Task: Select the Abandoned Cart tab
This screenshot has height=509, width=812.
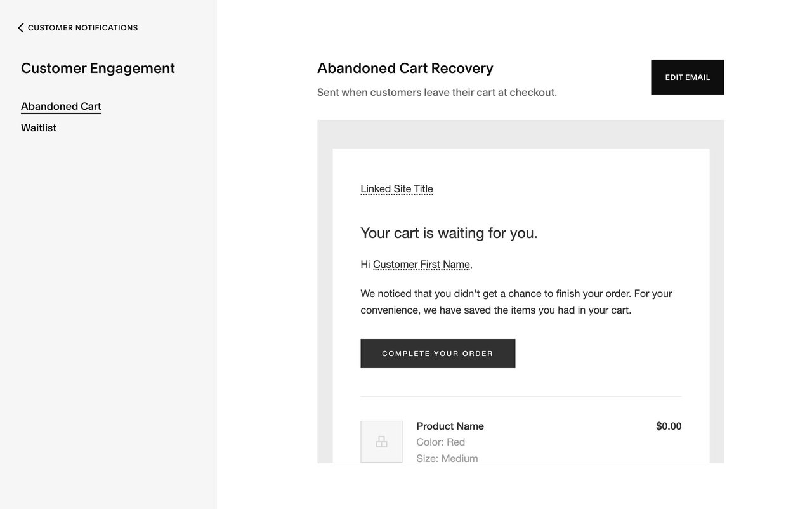Action: click(61, 105)
